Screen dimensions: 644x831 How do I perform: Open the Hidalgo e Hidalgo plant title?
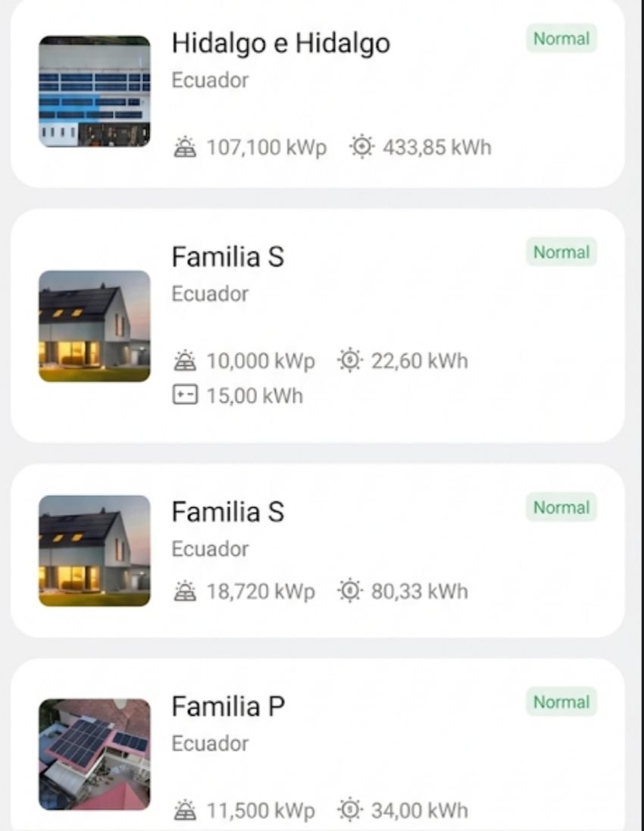(x=280, y=43)
